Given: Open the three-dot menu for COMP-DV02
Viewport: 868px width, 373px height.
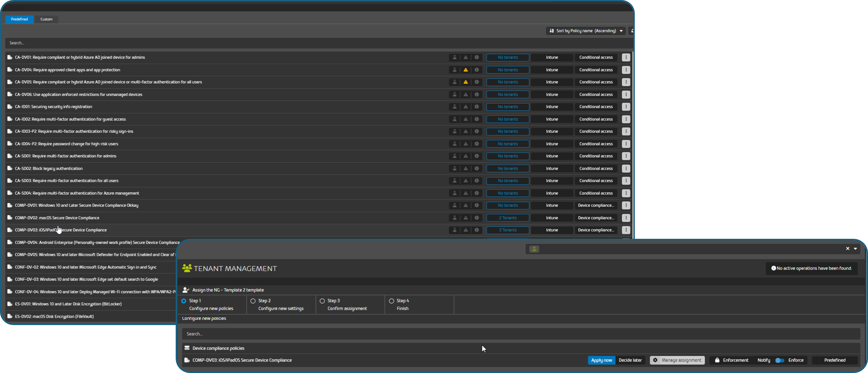Looking at the screenshot, I should coord(626,218).
